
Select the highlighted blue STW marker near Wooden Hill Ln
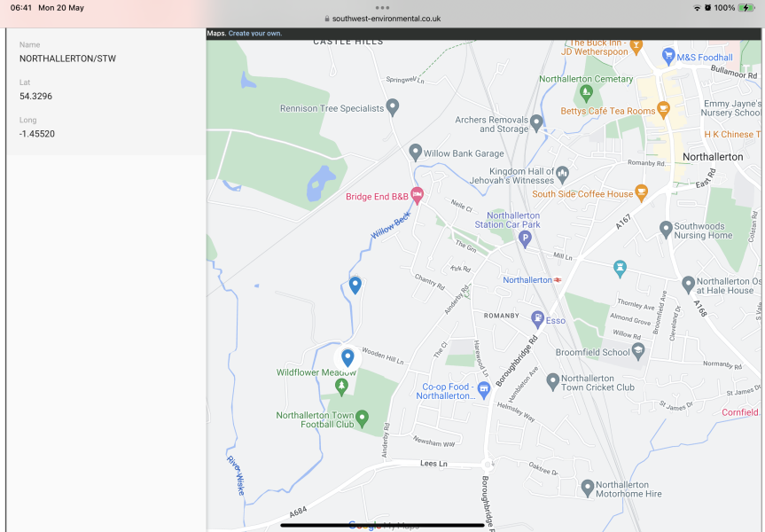347,357
